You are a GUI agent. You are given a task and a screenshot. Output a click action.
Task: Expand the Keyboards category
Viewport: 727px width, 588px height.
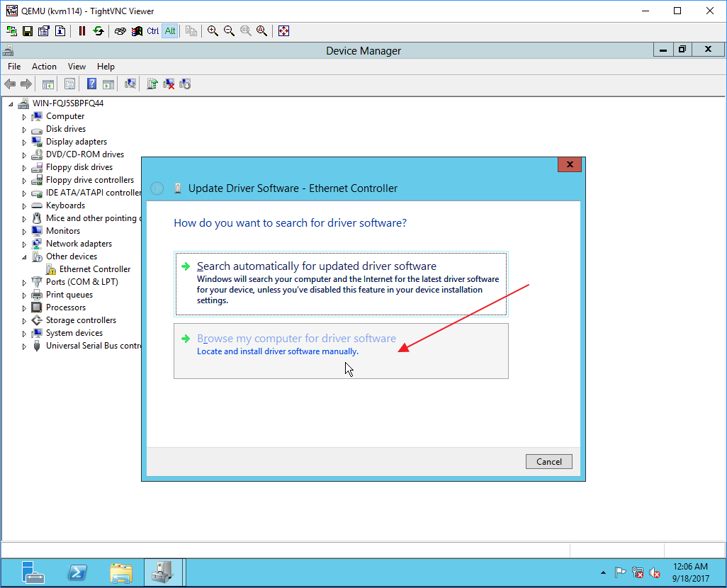[24, 206]
